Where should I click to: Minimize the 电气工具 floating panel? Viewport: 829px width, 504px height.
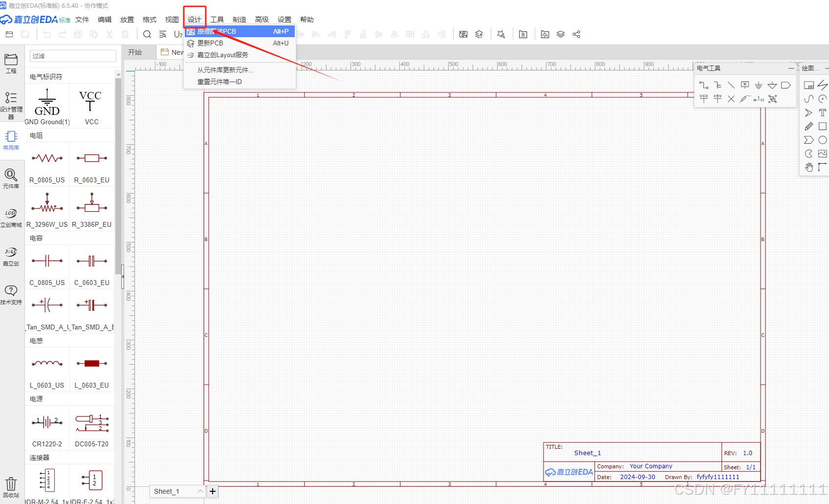point(791,68)
